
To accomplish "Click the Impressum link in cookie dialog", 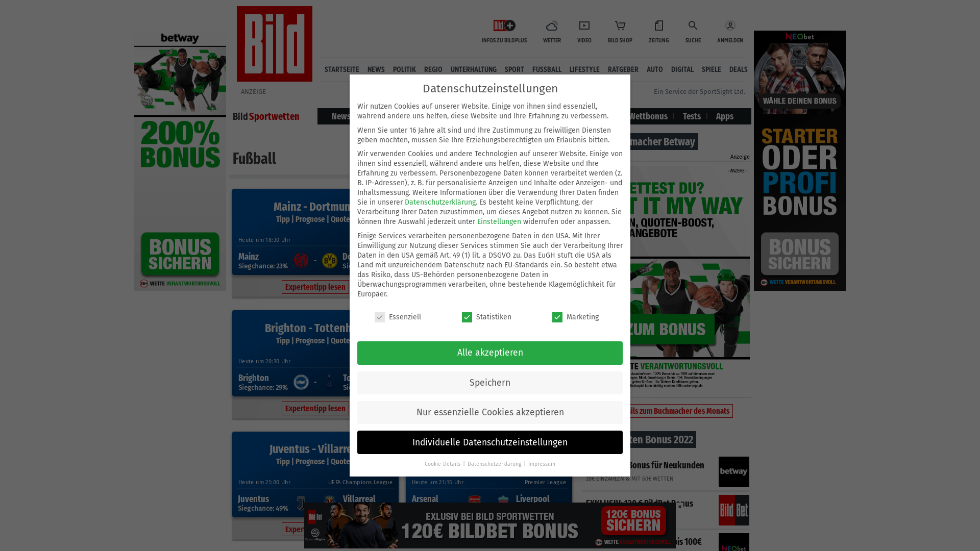I will [542, 464].
